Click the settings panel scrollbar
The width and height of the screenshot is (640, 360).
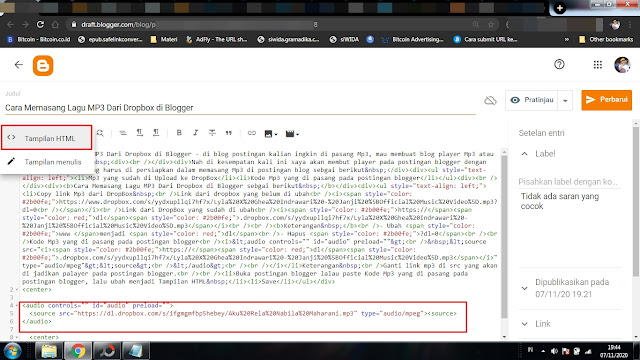636,202
